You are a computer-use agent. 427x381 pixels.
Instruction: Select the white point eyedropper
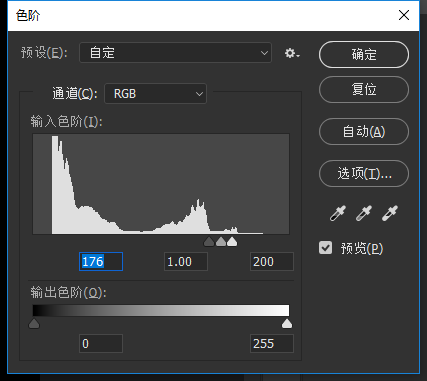(390, 213)
